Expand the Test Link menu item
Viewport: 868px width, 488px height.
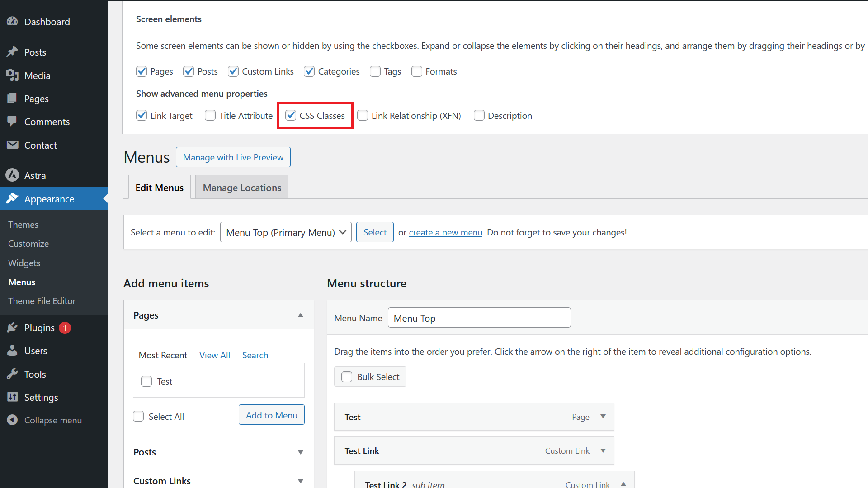603,450
